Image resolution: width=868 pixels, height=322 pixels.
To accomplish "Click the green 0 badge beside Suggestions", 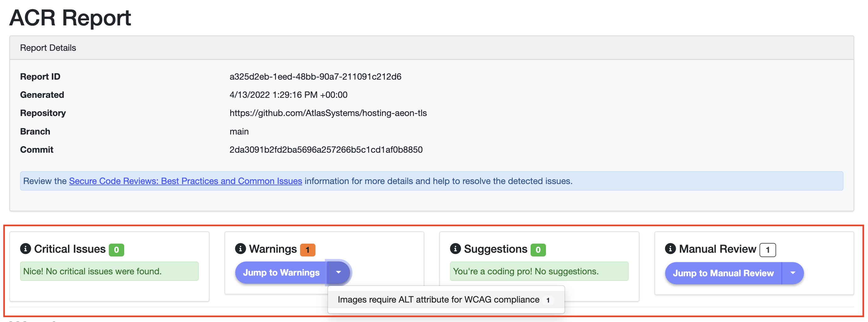I will pos(539,250).
